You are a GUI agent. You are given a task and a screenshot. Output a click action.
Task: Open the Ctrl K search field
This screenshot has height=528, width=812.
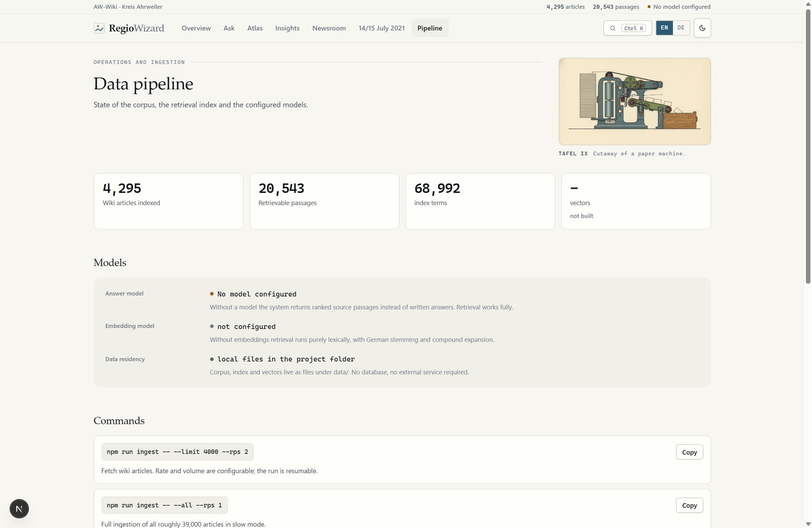pyautogui.click(x=627, y=28)
